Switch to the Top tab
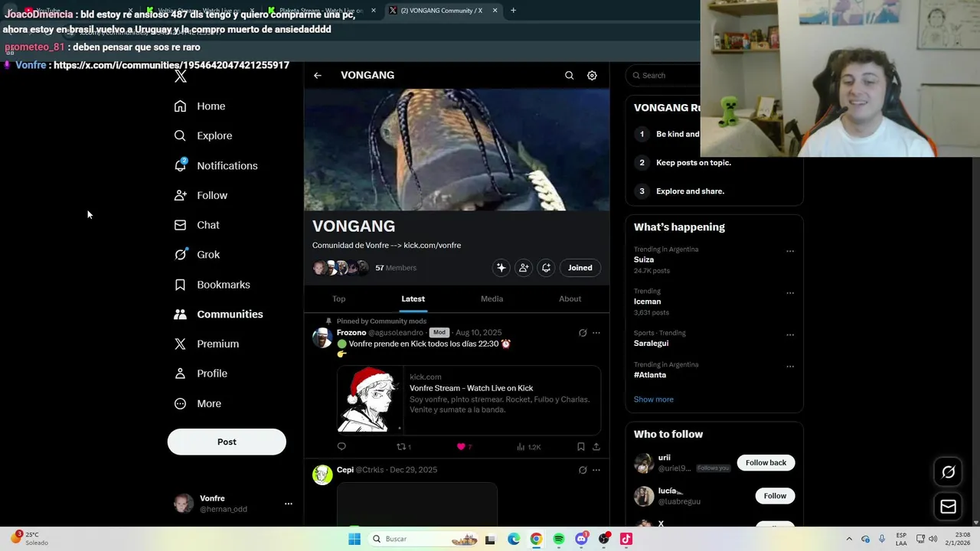 tap(339, 299)
